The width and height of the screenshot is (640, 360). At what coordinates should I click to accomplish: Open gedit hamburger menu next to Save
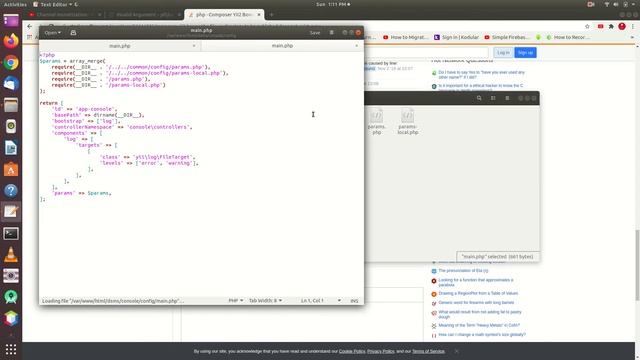[331, 33]
